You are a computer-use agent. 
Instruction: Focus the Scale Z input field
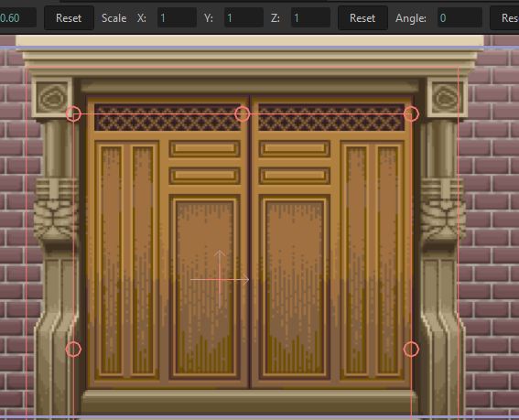[310, 18]
